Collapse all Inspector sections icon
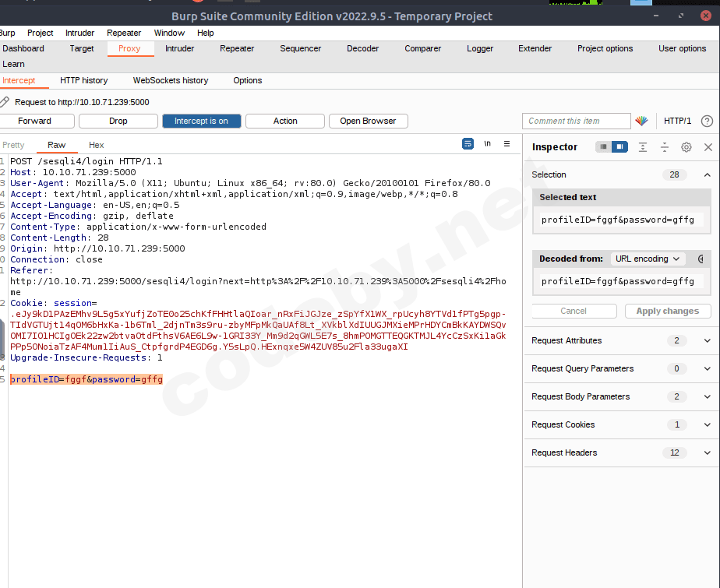720x588 pixels. coord(665,147)
